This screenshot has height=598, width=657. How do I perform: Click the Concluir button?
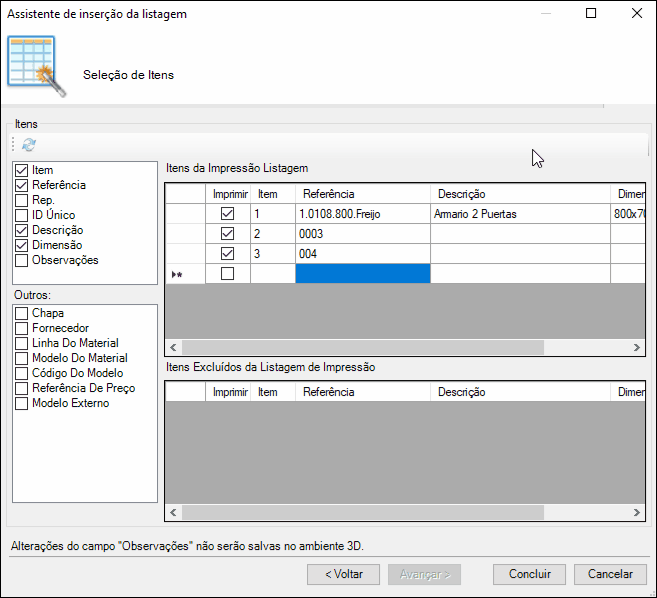pyautogui.click(x=530, y=574)
